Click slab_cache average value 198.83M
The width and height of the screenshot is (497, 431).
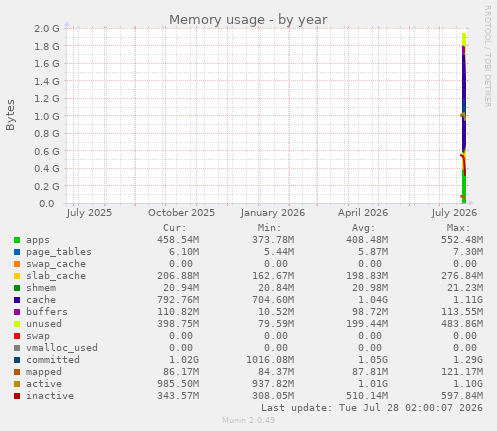367,276
